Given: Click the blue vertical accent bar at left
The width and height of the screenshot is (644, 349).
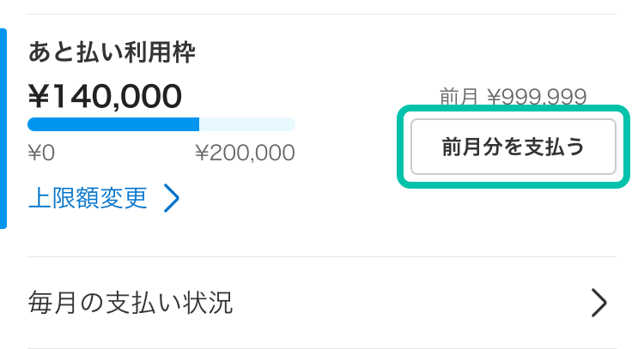Looking at the screenshot, I should click(3, 129).
